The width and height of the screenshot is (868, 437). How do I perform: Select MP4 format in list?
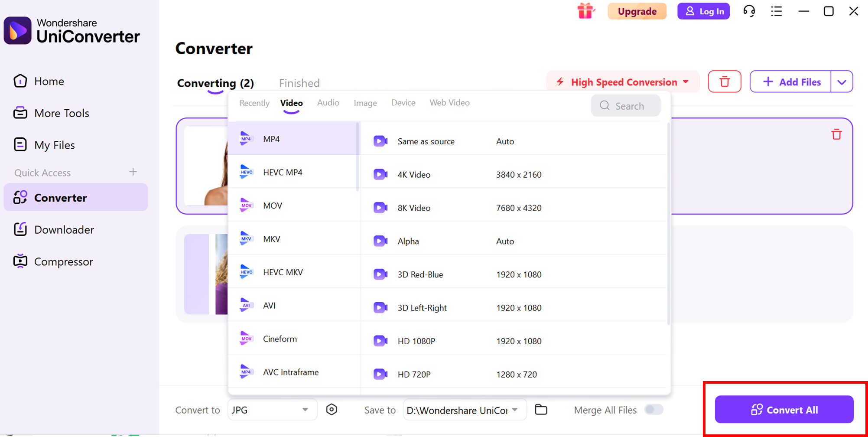pos(293,139)
